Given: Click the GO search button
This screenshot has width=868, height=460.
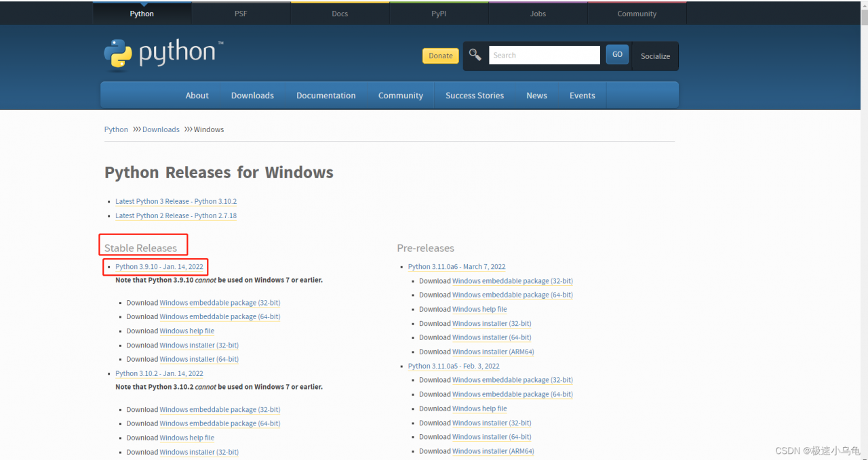Looking at the screenshot, I should [617, 55].
